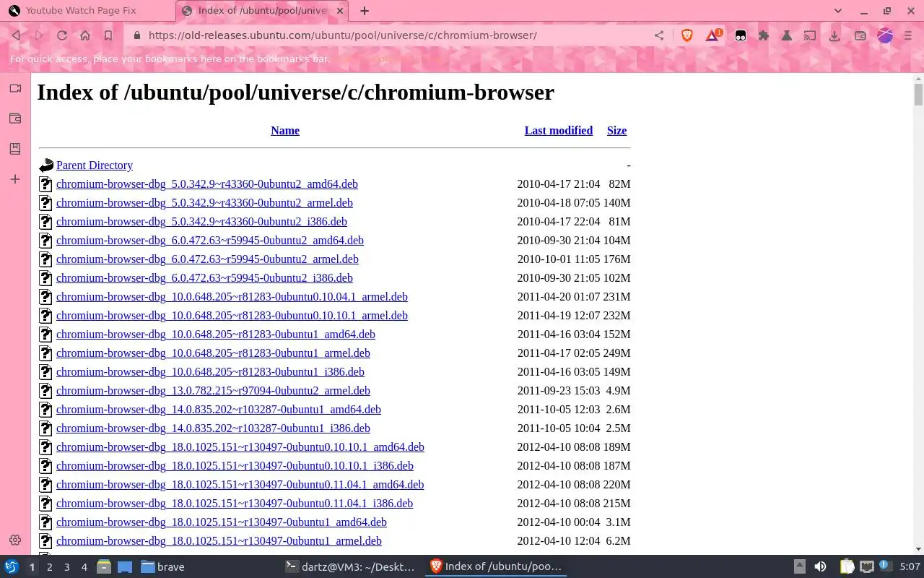Switch to workspace 2 in taskbar
This screenshot has width=924, height=578.
pyautogui.click(x=49, y=567)
